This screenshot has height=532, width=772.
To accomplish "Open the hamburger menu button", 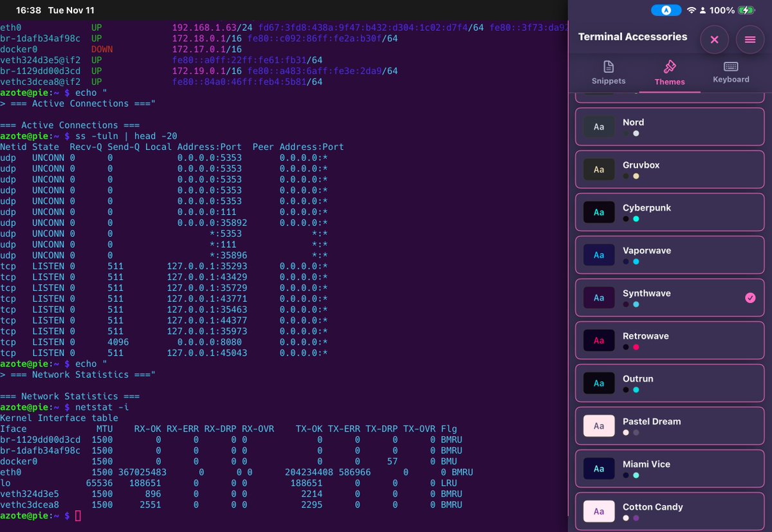I will [x=750, y=40].
